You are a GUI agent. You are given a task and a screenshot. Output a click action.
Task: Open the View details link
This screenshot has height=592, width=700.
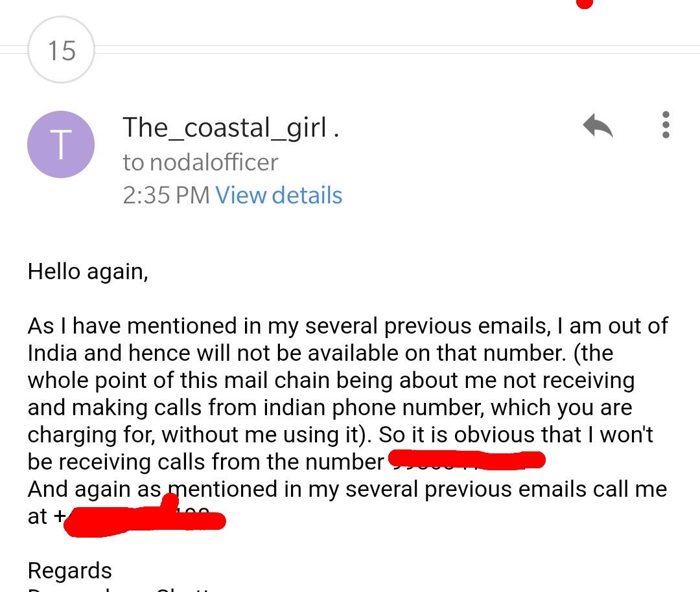(x=279, y=195)
